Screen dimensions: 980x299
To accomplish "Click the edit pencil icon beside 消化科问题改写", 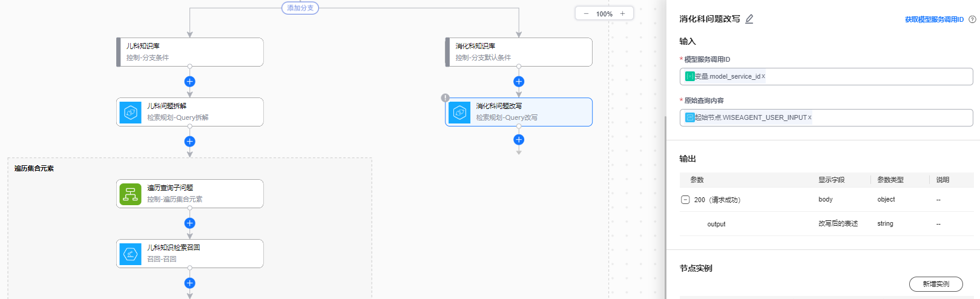I will pyautogui.click(x=749, y=19).
